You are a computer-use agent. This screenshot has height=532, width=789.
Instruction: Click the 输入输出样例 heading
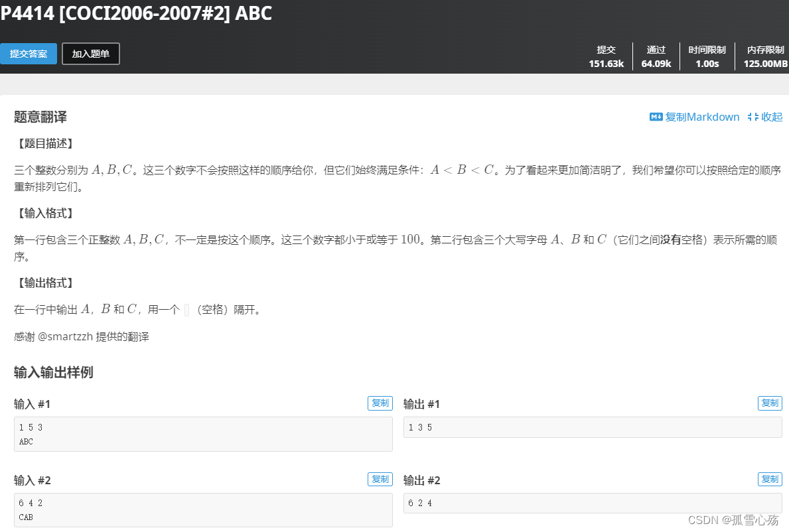tap(53, 373)
